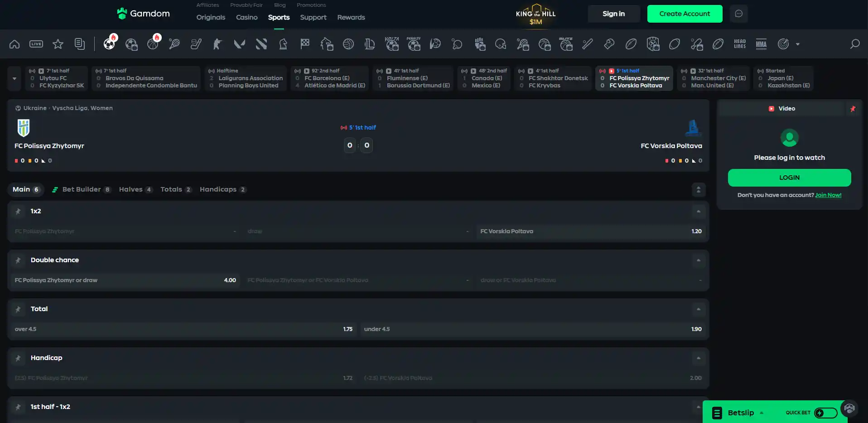The width and height of the screenshot is (868, 423).
Task: Open the Casino menu item
Action: coord(246,17)
